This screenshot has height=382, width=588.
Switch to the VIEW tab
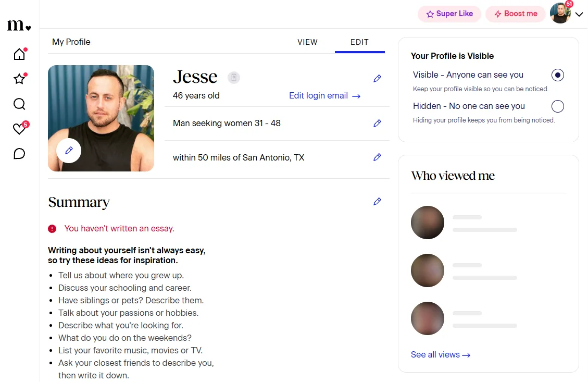pos(307,42)
